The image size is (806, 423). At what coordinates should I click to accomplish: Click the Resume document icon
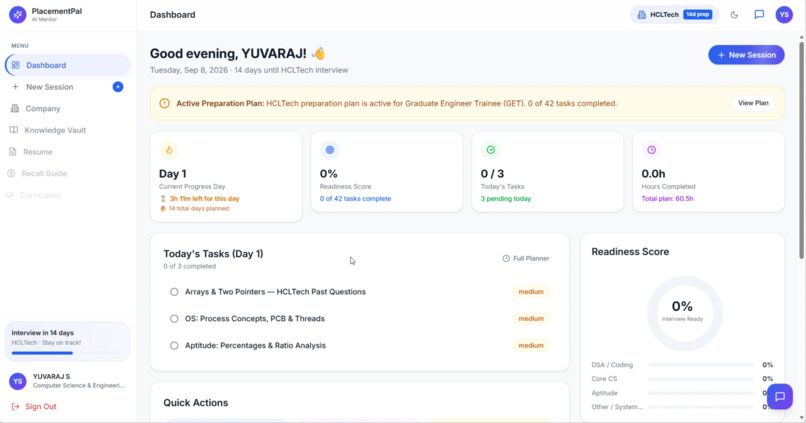[13, 152]
